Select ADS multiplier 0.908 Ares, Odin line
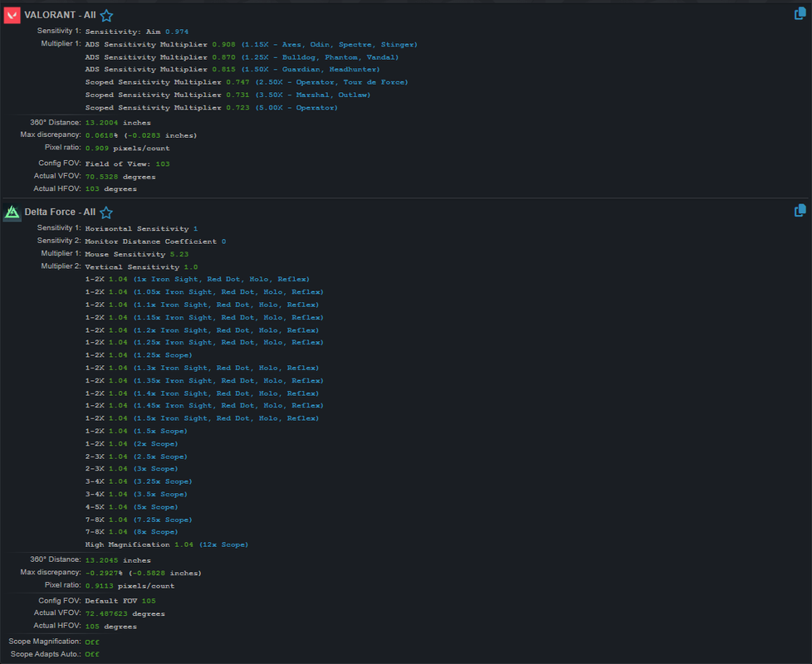 [252, 45]
